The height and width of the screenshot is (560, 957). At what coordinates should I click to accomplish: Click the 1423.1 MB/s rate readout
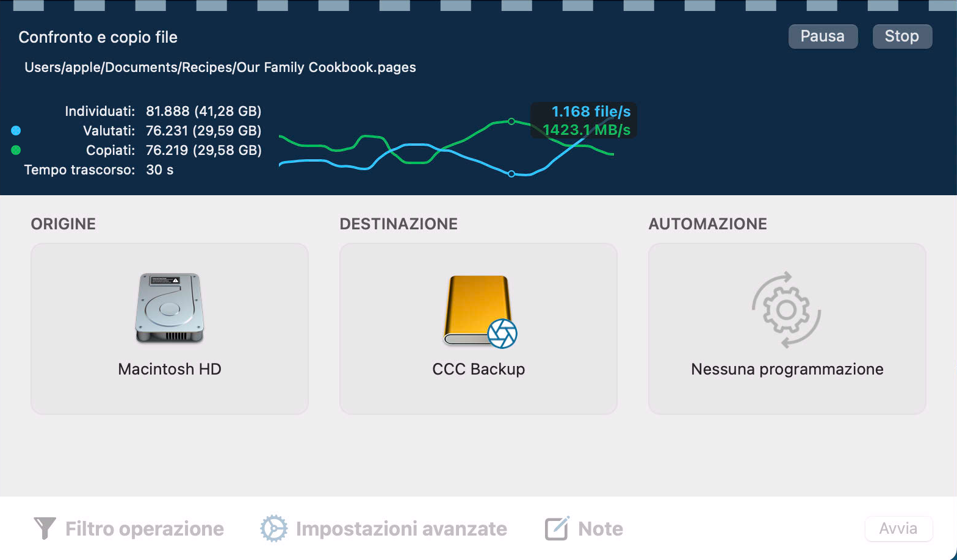click(587, 130)
